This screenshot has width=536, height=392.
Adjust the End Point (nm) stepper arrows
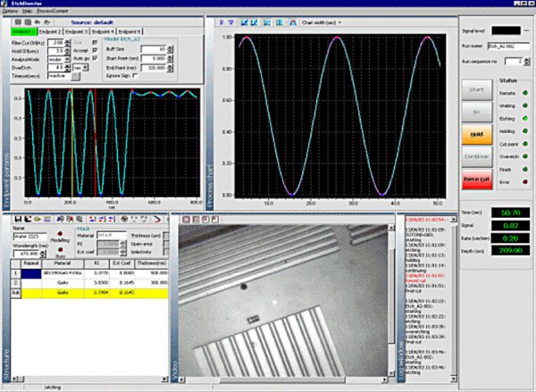point(170,68)
